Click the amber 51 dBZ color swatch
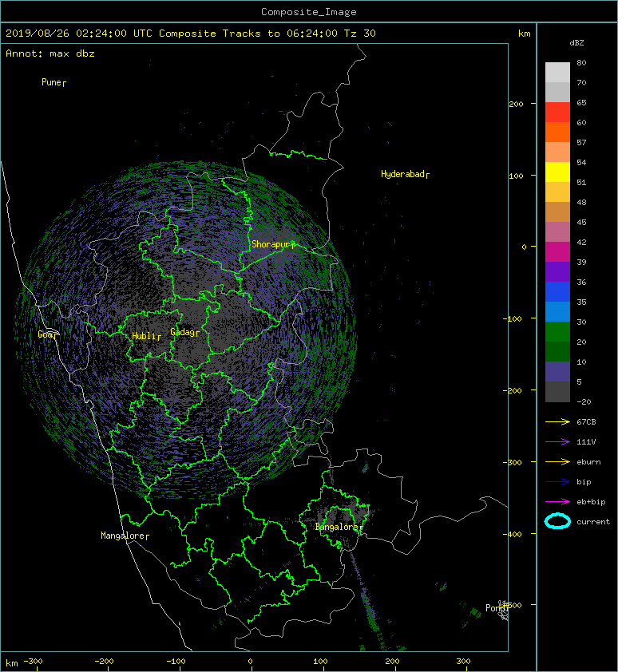618x672 pixels. [x=557, y=192]
